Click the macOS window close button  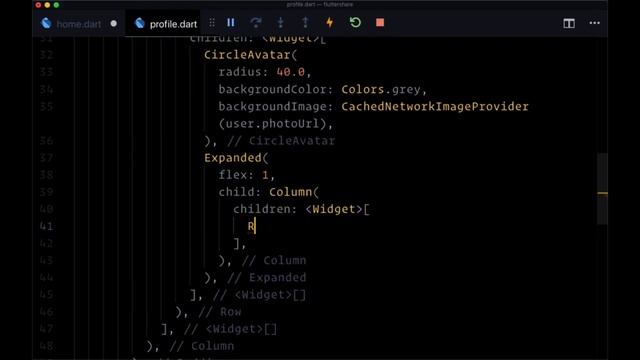(x=38, y=5)
